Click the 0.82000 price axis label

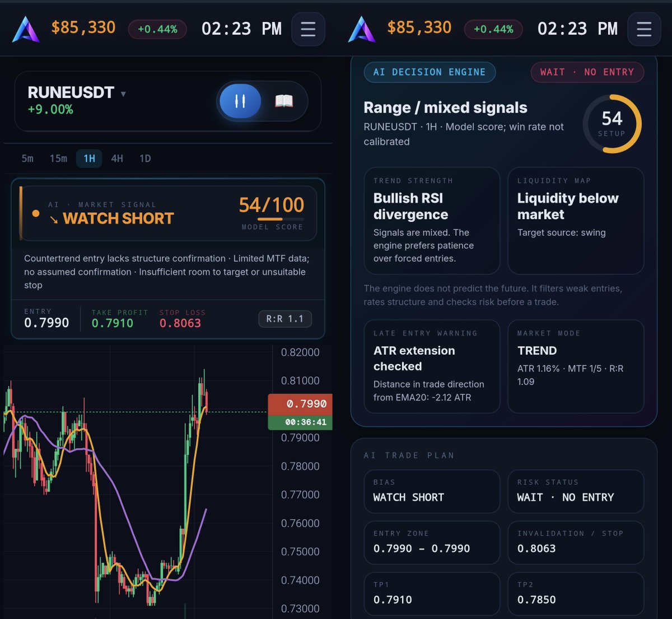click(x=300, y=352)
